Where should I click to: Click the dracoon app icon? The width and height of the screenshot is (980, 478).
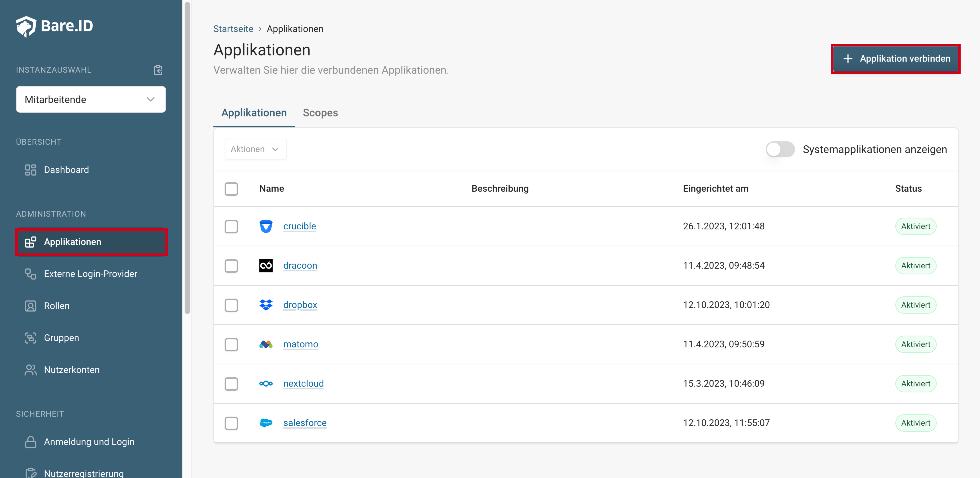click(x=266, y=266)
